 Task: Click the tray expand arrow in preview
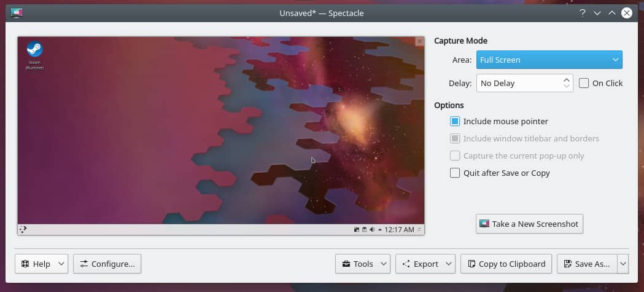click(x=379, y=229)
